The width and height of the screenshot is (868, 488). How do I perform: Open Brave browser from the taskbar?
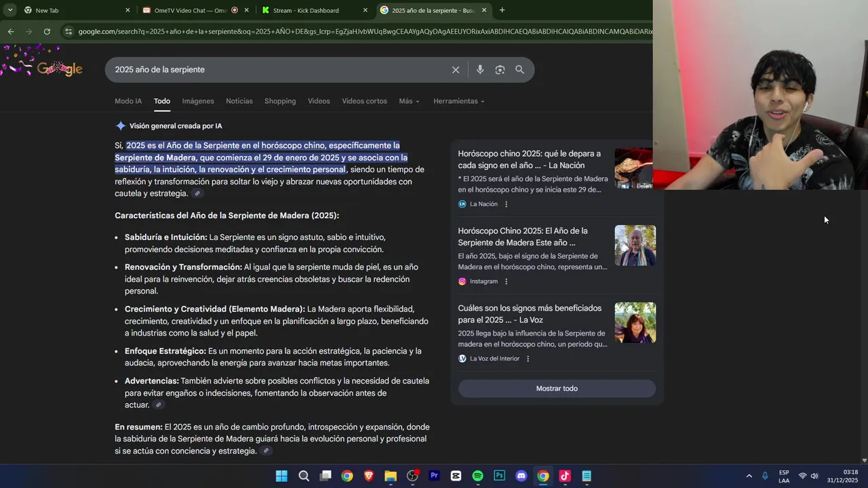tap(369, 476)
